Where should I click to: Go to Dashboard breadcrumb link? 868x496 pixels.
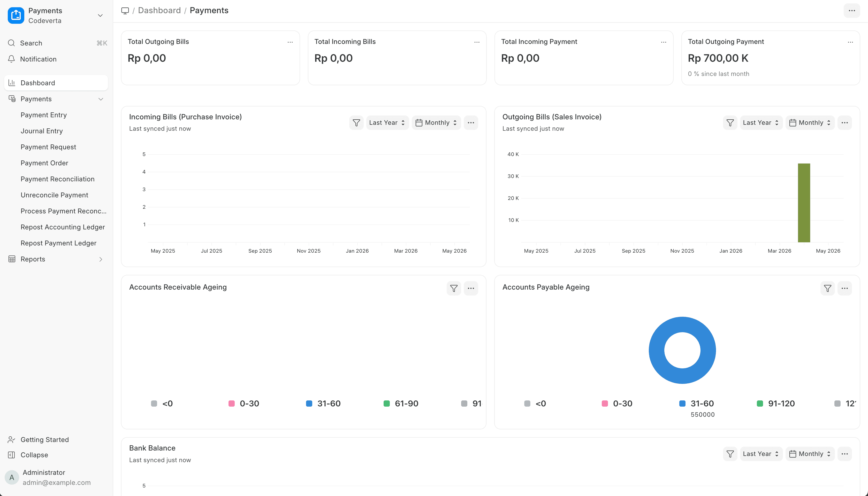159,10
